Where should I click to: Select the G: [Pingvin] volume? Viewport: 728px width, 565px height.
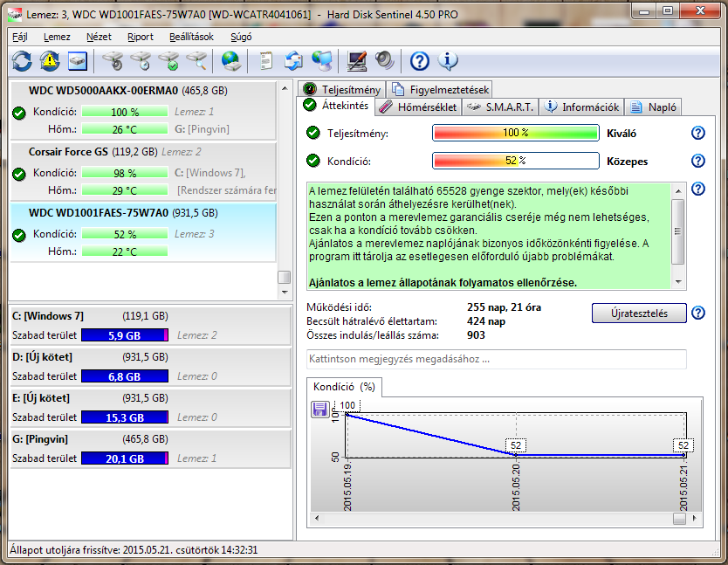click(150, 448)
